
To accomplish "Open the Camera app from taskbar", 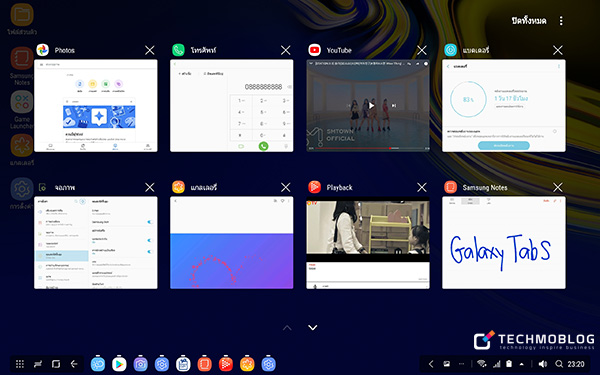I will click(140, 364).
